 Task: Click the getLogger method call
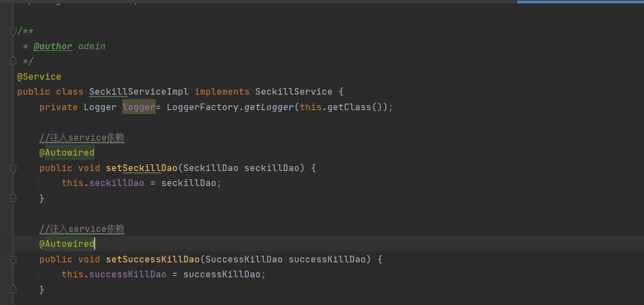(269, 107)
